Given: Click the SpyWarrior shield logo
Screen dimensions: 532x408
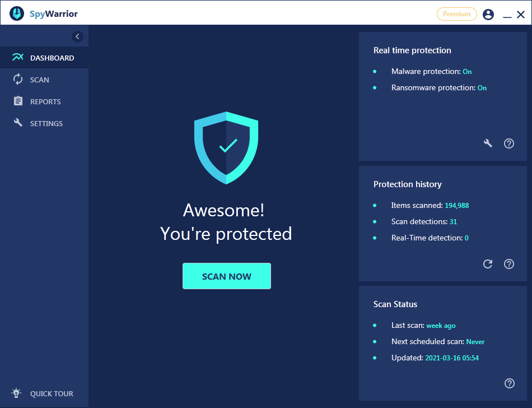Looking at the screenshot, I should point(16,13).
